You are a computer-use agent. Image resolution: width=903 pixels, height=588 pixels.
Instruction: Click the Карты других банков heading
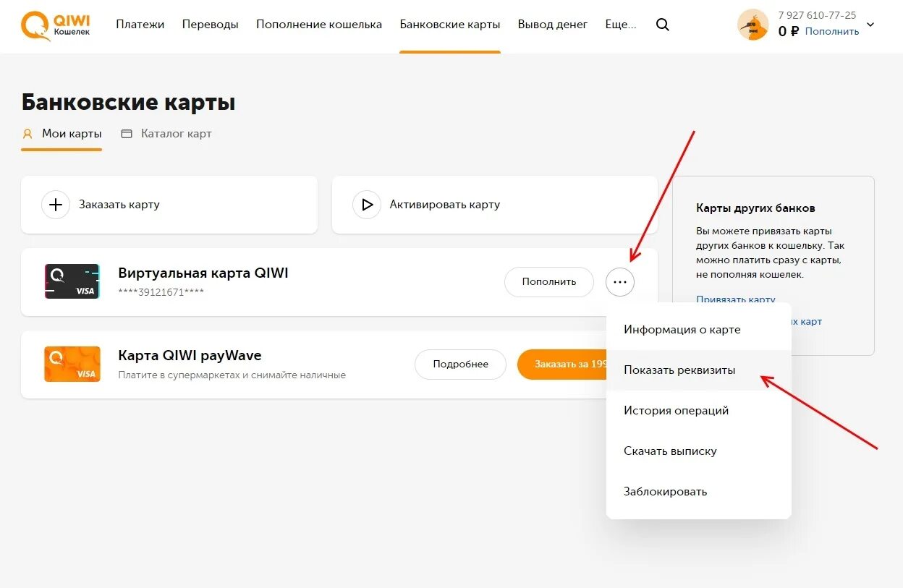[x=755, y=208]
